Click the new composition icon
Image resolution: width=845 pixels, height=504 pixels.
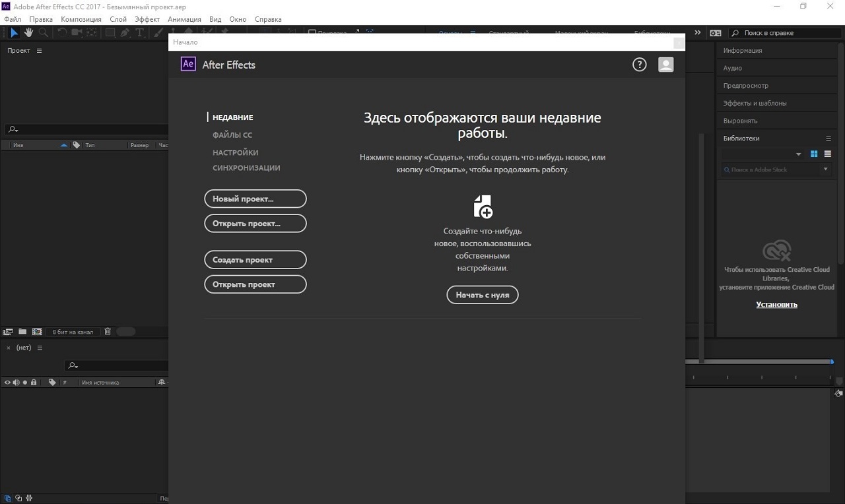point(37,332)
